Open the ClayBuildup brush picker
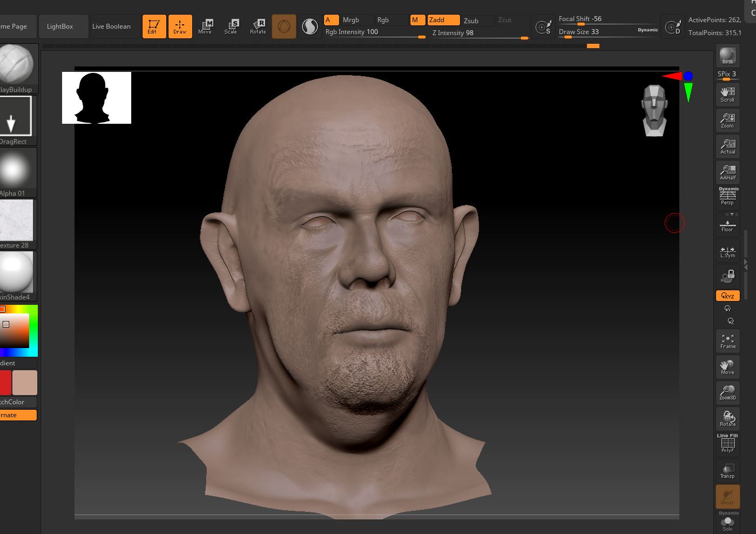The image size is (756, 534). point(18,69)
